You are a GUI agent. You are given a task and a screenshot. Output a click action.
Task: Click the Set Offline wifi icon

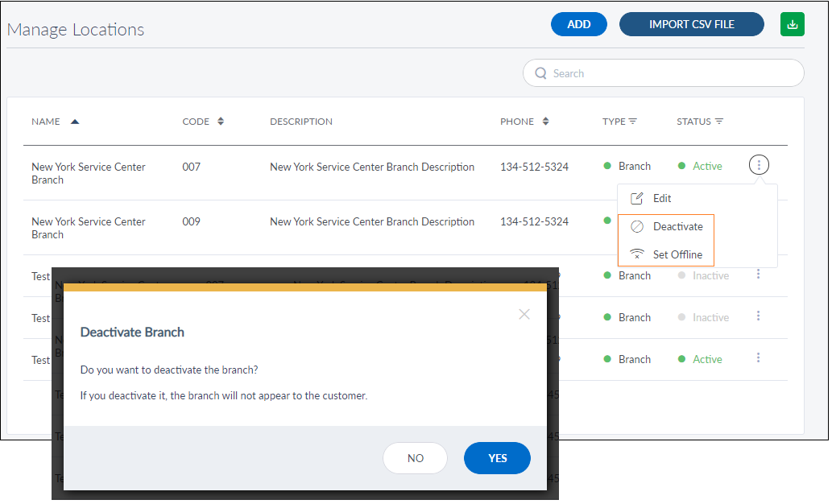click(x=636, y=254)
